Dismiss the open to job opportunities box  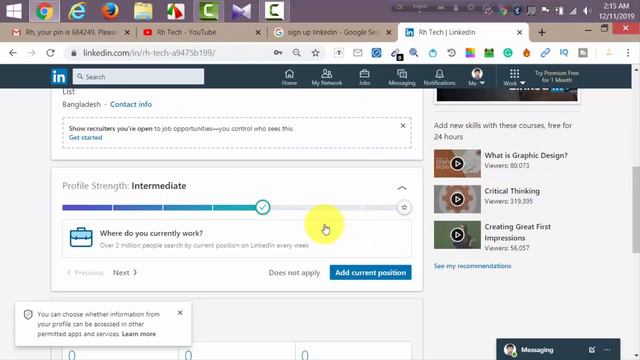[403, 126]
